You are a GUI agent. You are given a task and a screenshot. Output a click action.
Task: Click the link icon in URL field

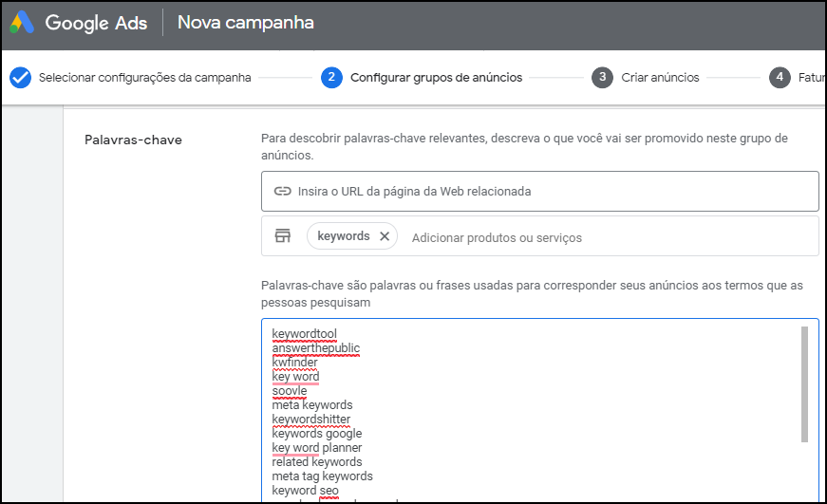(x=283, y=192)
